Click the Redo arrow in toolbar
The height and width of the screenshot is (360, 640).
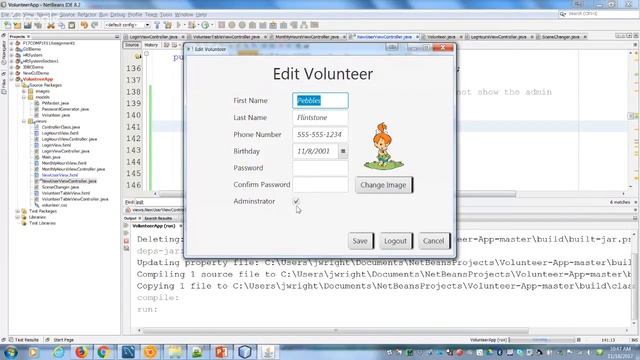point(95,25)
